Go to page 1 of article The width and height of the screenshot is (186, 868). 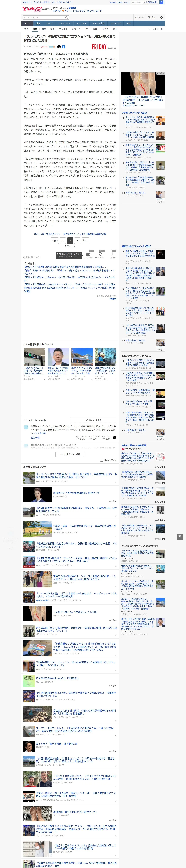(x=63, y=240)
